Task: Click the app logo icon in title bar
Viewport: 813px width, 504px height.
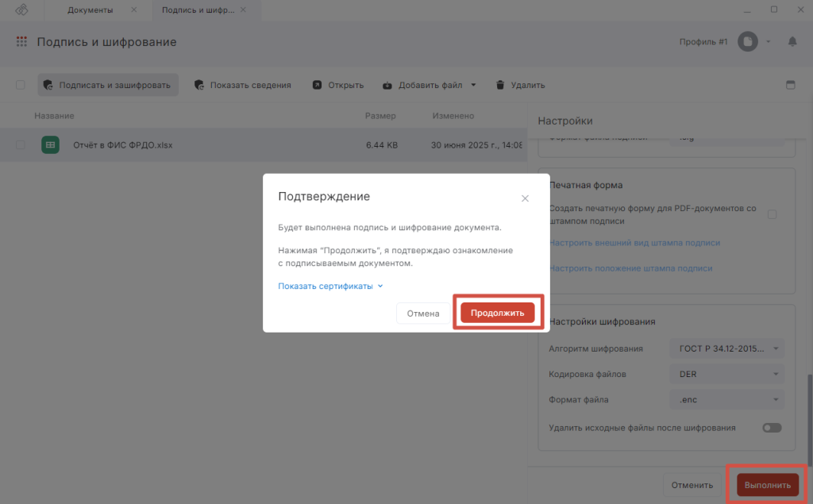Action: [x=21, y=10]
